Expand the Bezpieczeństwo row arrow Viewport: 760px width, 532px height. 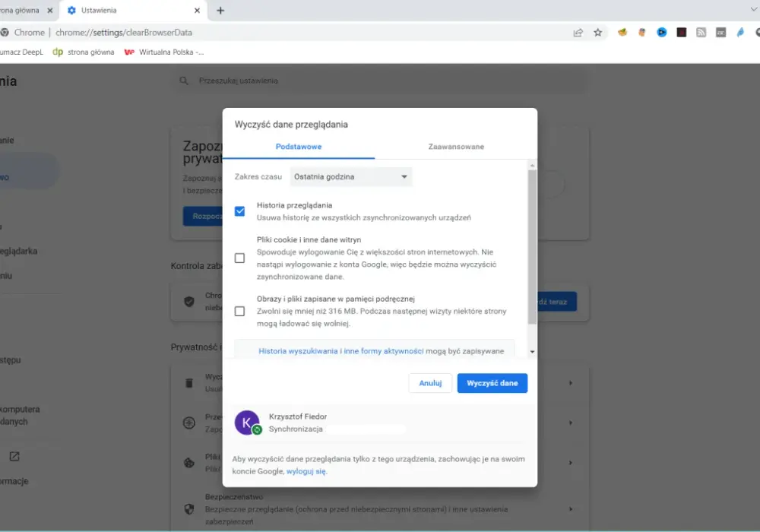[571, 509]
